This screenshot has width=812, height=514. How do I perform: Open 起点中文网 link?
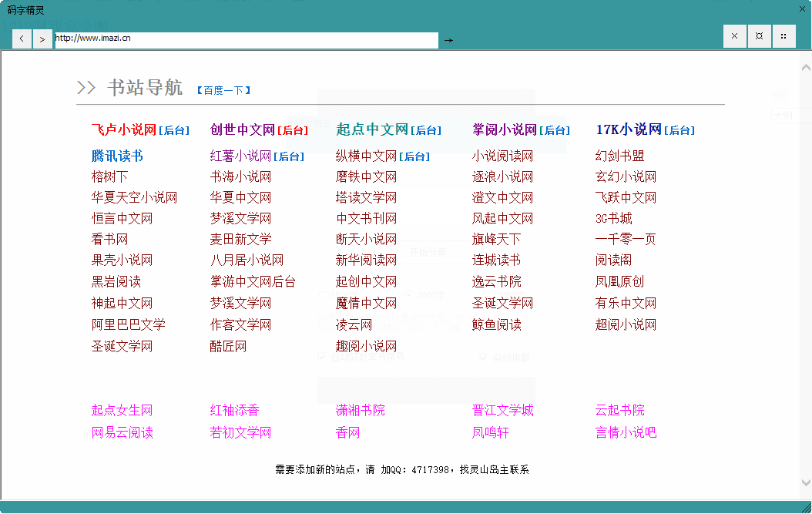click(372, 129)
